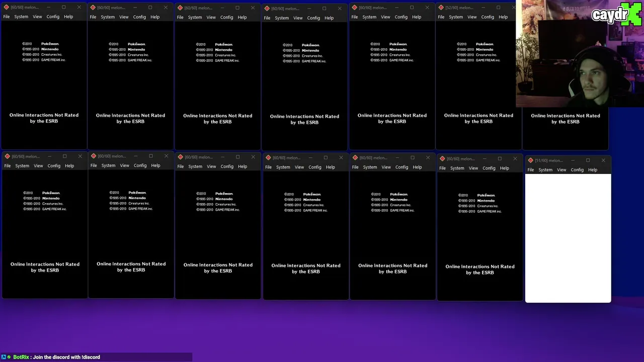Click melonDS app icon of fifth top-row window

[354, 8]
